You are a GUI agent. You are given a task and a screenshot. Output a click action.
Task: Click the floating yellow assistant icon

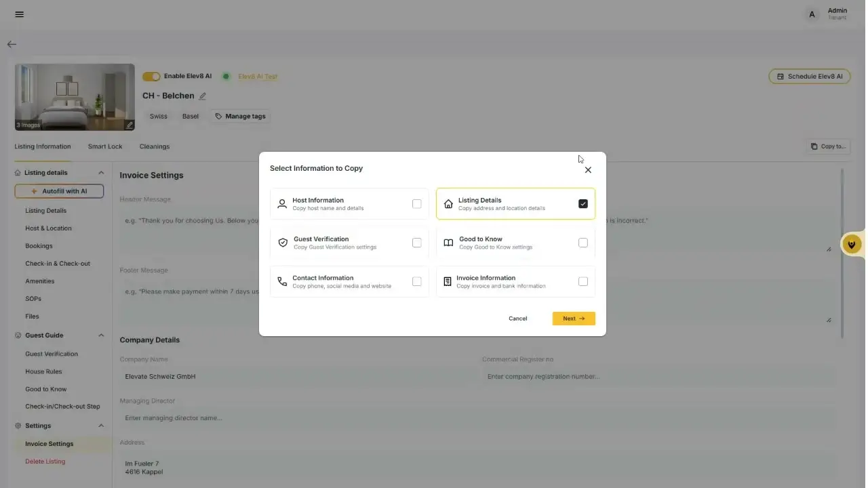(852, 244)
